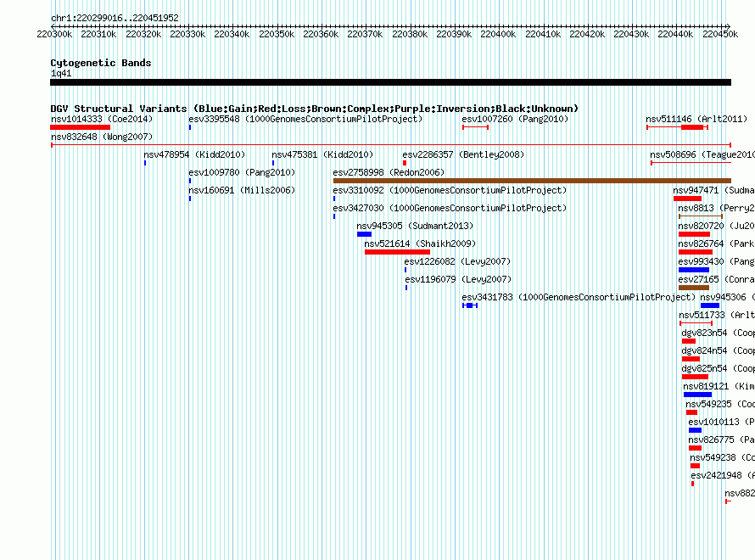The width and height of the screenshot is (755, 560).
Task: Open variant esv1009780 (Pang2010) label
Action: (242, 172)
